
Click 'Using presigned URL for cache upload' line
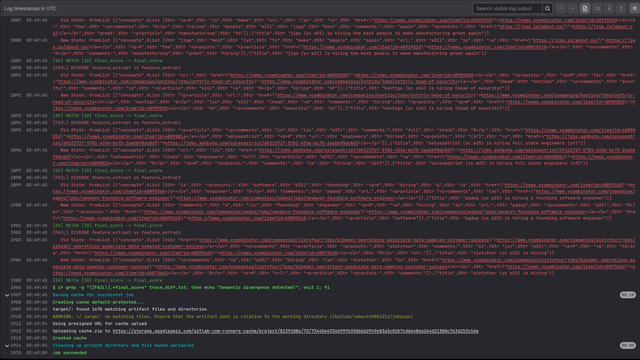pyautogui.click(x=100, y=324)
